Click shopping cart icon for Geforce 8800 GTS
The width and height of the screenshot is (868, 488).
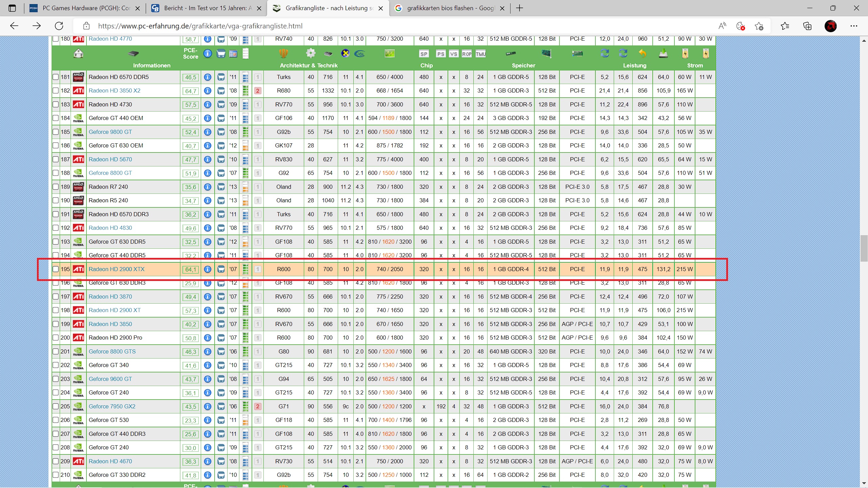tap(221, 351)
